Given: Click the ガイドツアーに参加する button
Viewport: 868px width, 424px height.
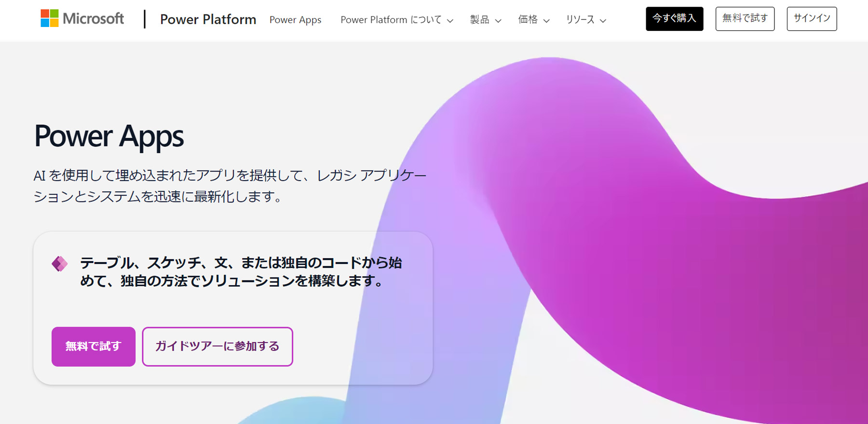Looking at the screenshot, I should tap(217, 346).
